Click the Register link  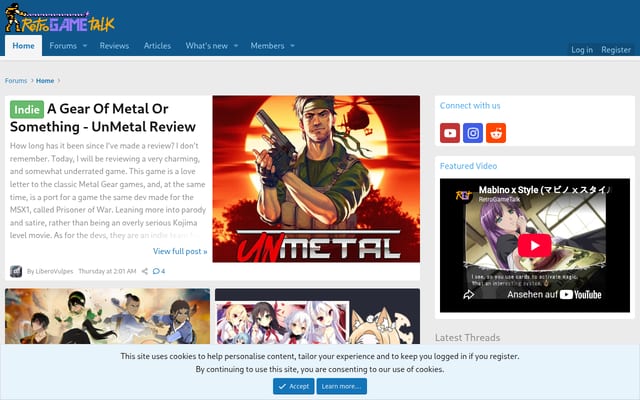(x=616, y=50)
